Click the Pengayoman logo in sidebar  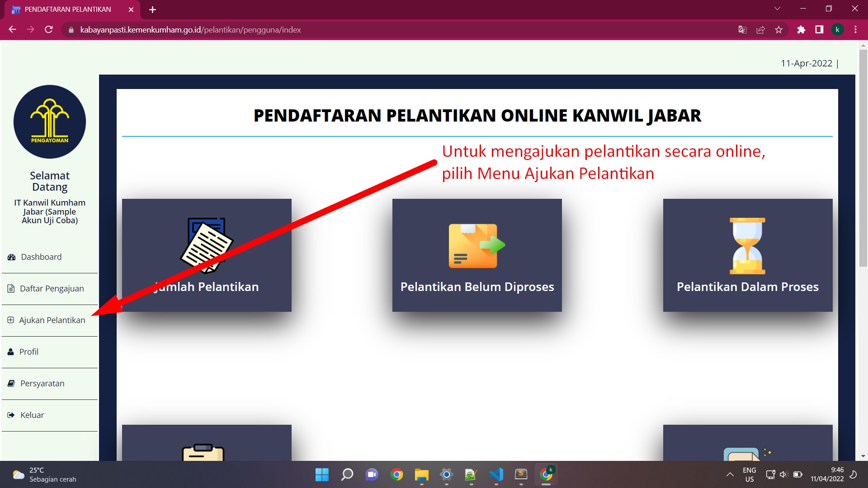50,122
